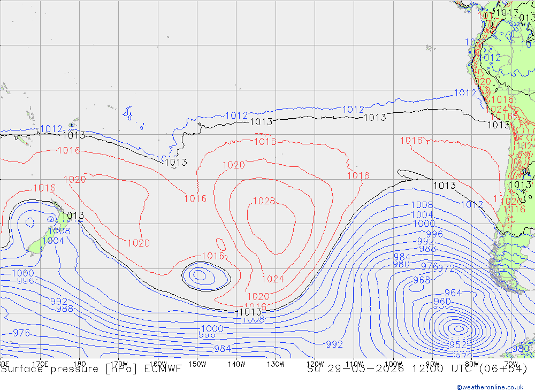Click the 1013 label beside New Zealand's North Island
The height and width of the screenshot is (392, 535).
(x=73, y=216)
